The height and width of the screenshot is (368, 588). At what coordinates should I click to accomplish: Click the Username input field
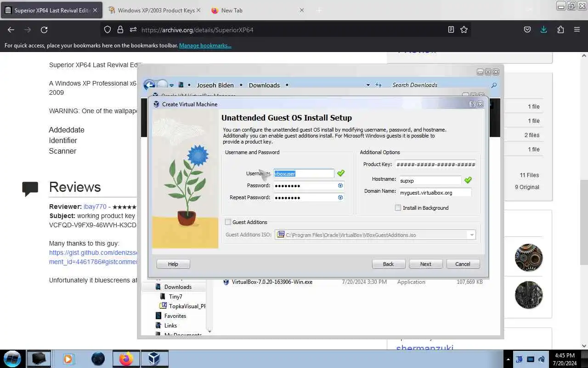[304, 173]
